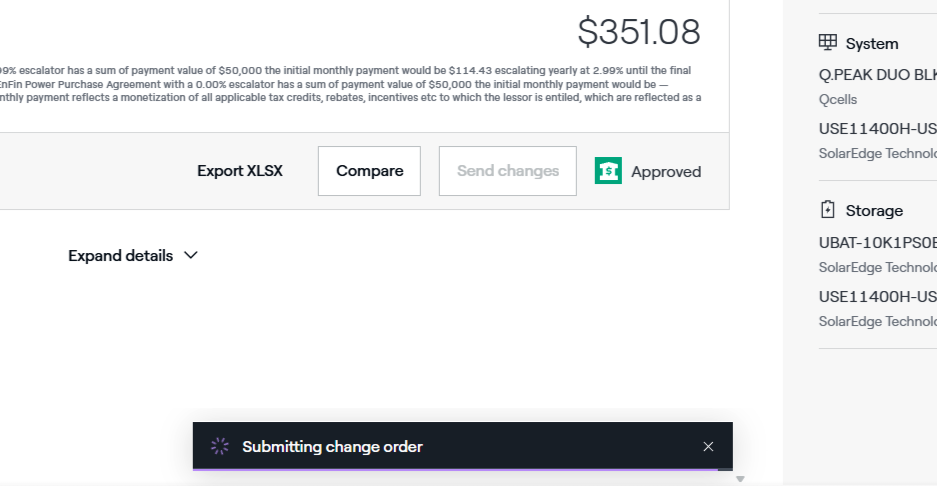The image size is (937, 486).
Task: Click the Expand details label
Action: click(x=120, y=256)
